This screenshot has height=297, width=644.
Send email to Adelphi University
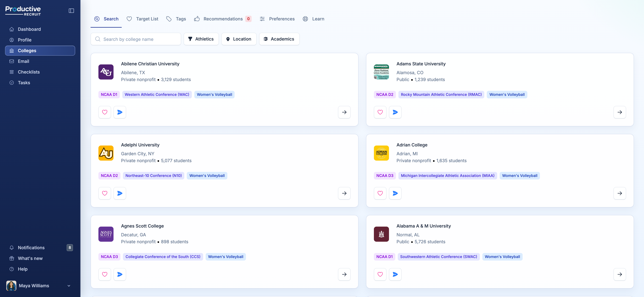click(x=120, y=193)
